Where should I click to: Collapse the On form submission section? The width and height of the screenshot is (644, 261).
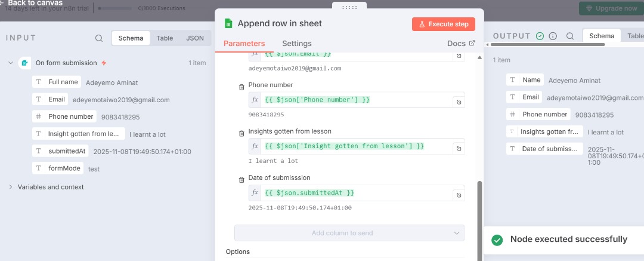click(11, 63)
